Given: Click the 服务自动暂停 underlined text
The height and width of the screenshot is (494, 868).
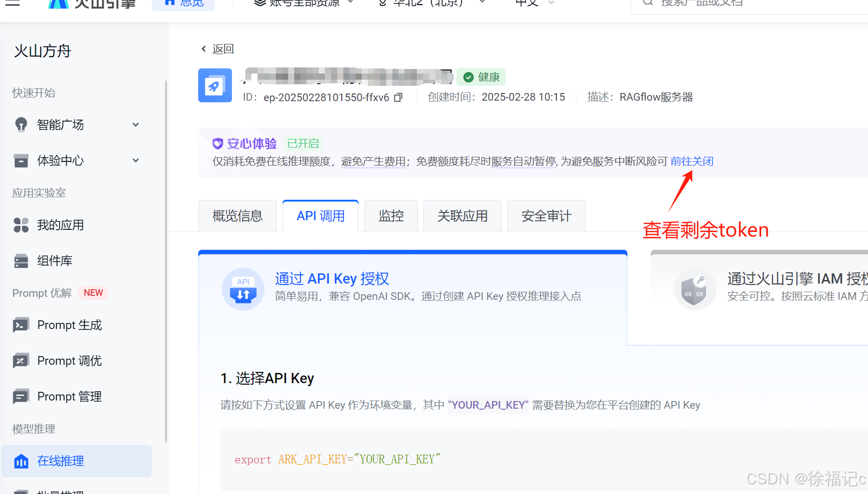Looking at the screenshot, I should [x=523, y=161].
